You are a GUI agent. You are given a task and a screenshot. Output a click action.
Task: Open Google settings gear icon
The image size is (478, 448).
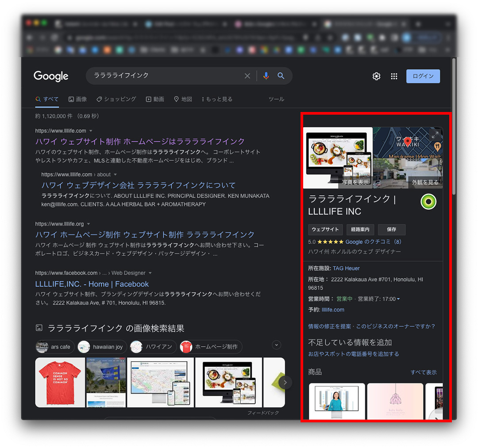pyautogui.click(x=376, y=76)
